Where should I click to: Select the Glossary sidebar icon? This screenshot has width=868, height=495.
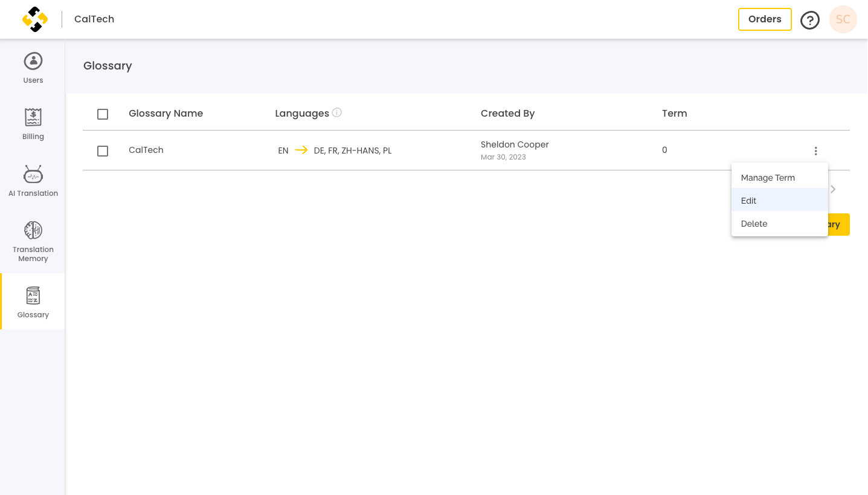[33, 296]
